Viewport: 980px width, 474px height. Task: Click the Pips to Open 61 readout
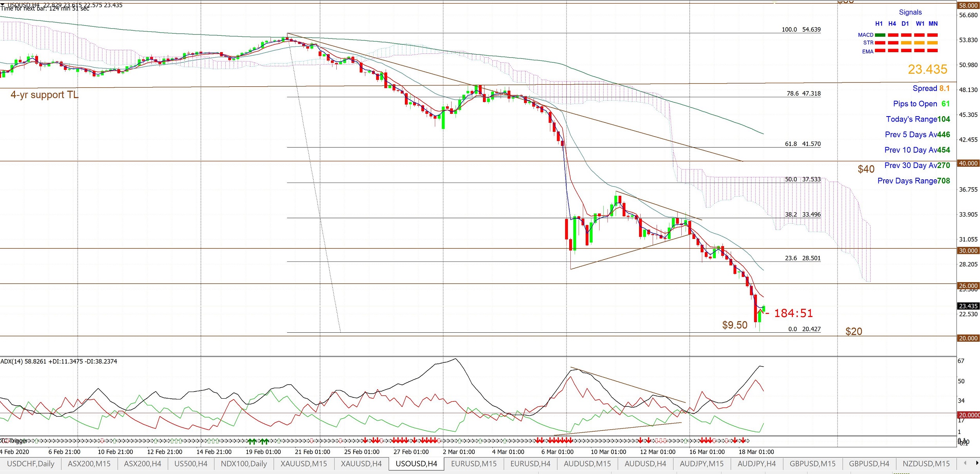(x=921, y=104)
